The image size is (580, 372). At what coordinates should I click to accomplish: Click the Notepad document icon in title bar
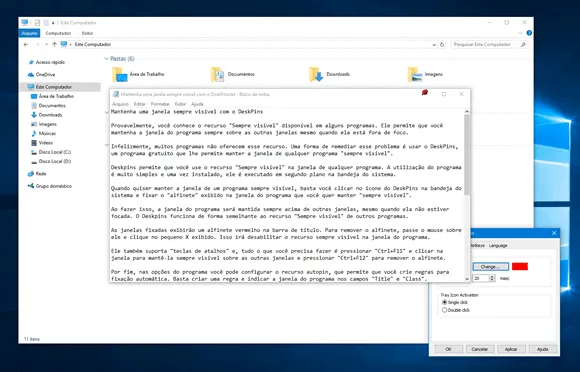[116, 94]
